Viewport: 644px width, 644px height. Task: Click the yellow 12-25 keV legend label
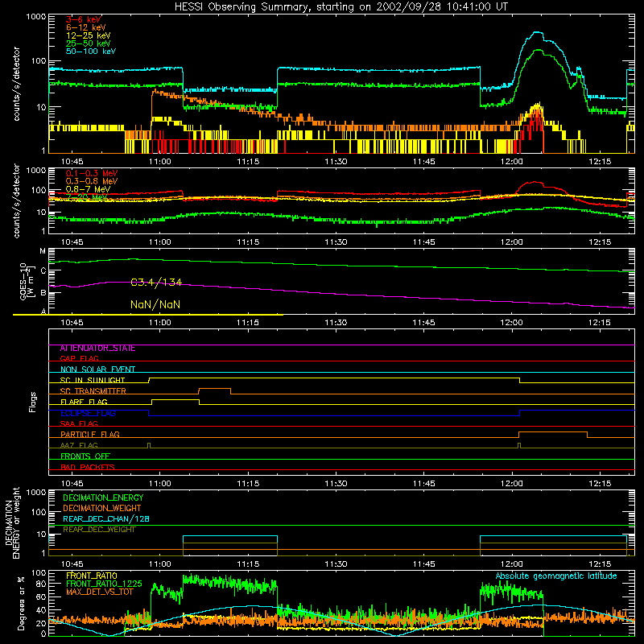pyautogui.click(x=89, y=35)
